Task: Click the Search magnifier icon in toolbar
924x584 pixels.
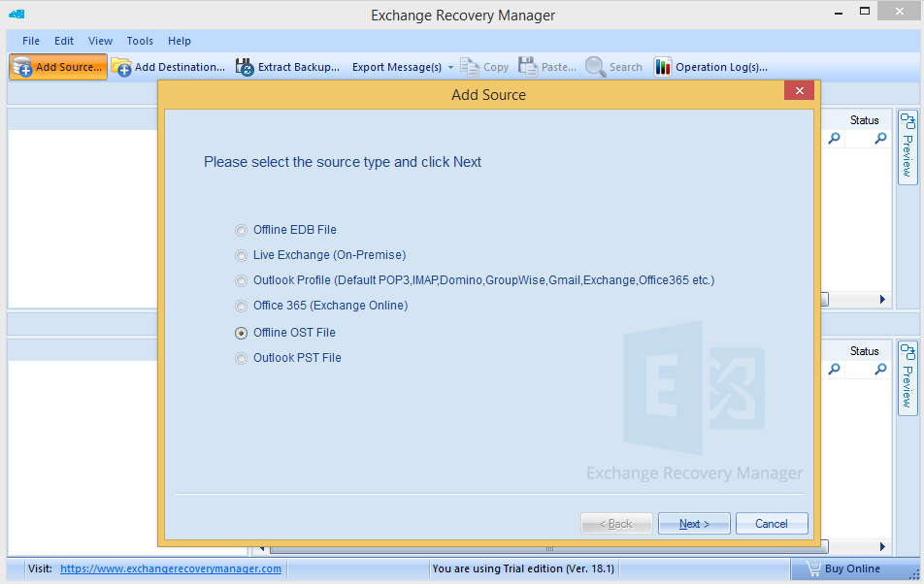Action: [595, 67]
